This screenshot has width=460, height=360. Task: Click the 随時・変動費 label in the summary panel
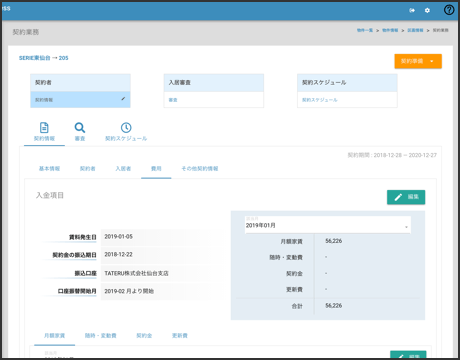[286, 257]
